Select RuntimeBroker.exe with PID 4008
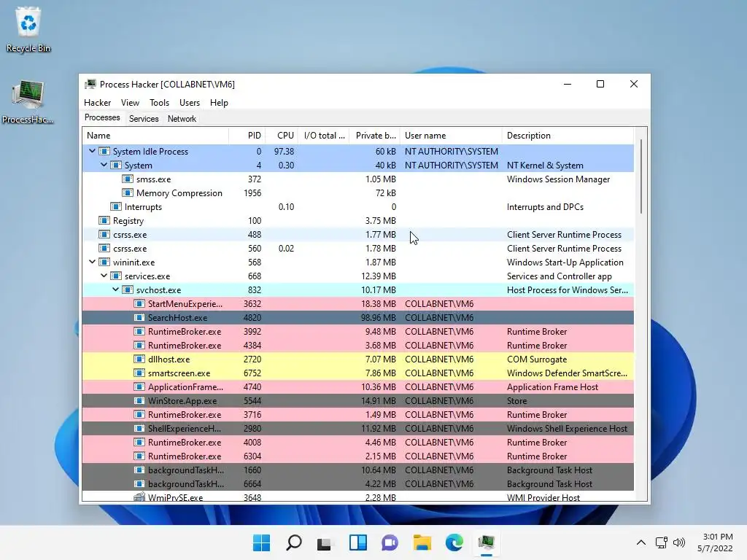 click(x=358, y=442)
